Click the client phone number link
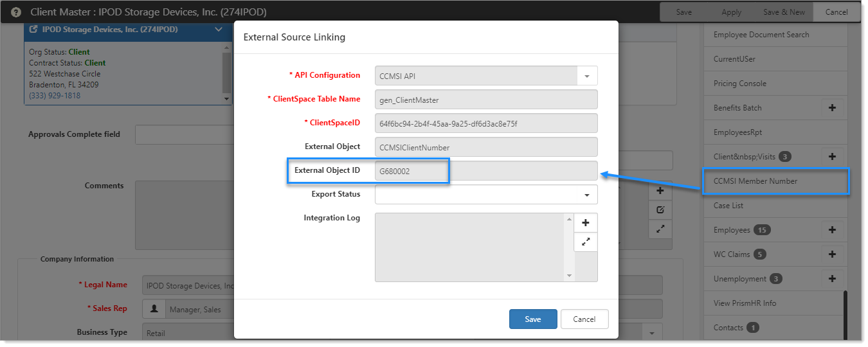 point(55,96)
